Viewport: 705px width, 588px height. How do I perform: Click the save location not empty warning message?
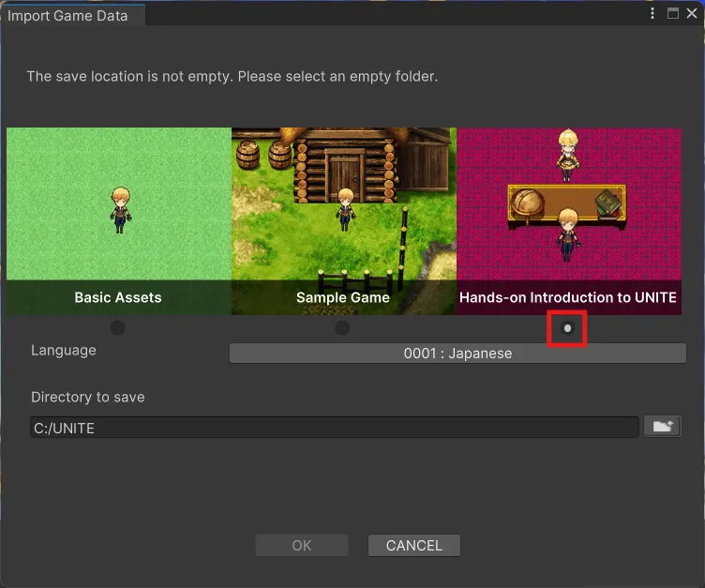tap(232, 76)
